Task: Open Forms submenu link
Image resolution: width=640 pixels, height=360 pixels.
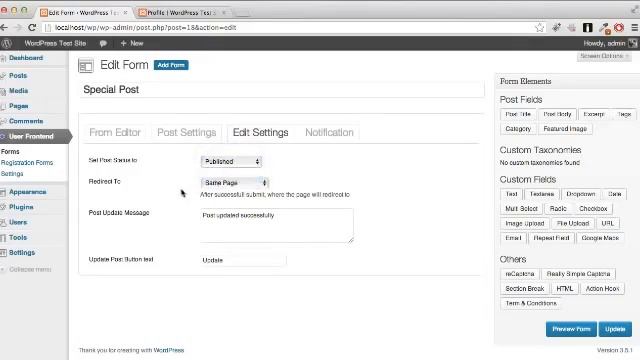Action: (x=10, y=151)
